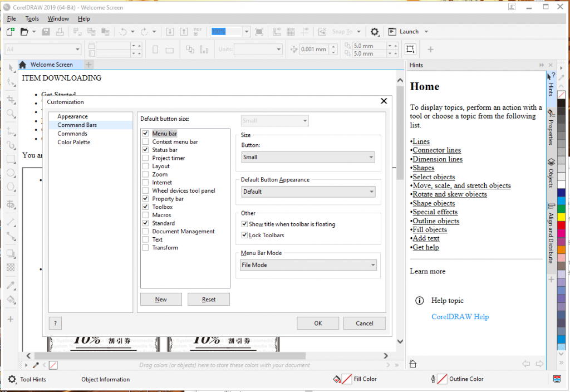Expand the Launch dropdown arrow
Viewport: 570px width, 392px height.
(x=426, y=32)
